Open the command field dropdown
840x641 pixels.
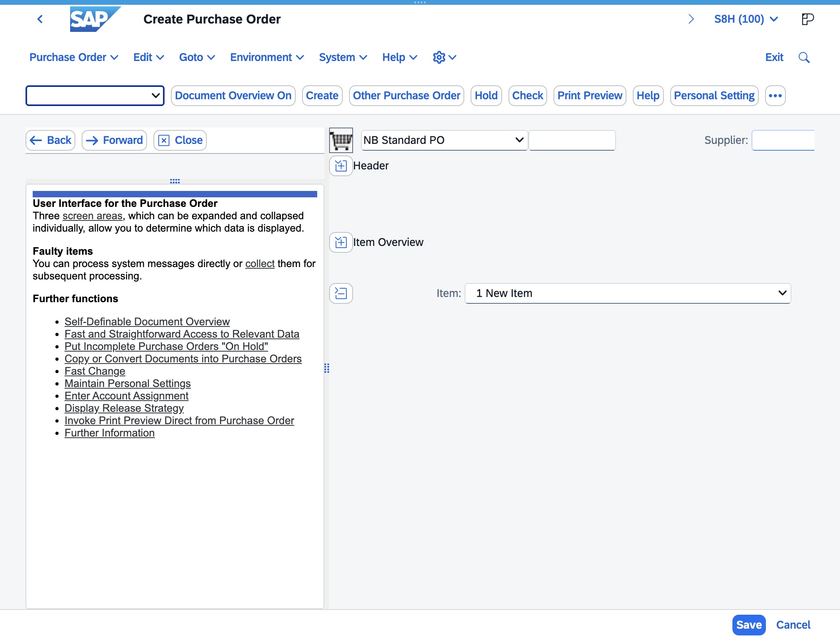155,96
